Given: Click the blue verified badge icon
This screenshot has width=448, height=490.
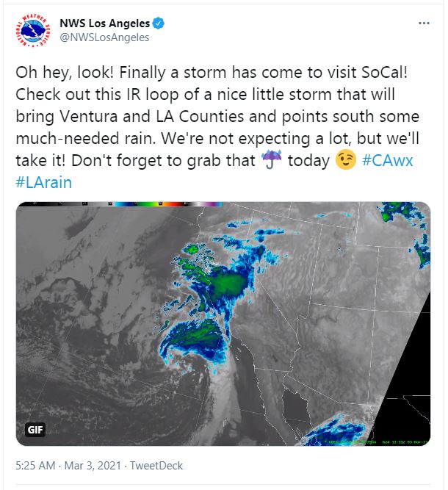Looking at the screenshot, I should point(159,24).
